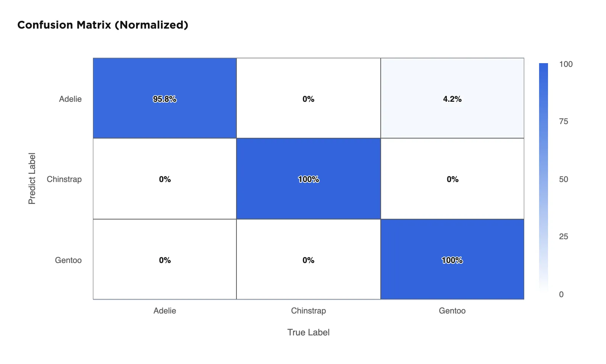Select Adelie tick on the True Label axis

[165, 311]
